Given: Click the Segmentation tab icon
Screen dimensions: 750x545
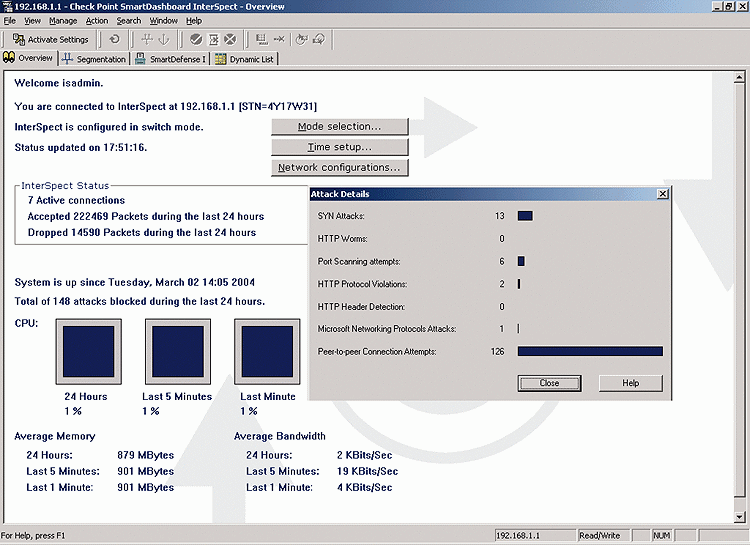Looking at the screenshot, I should (68, 59).
